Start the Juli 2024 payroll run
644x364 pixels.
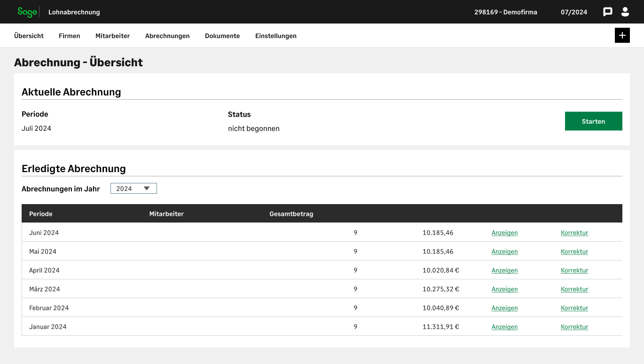point(593,121)
